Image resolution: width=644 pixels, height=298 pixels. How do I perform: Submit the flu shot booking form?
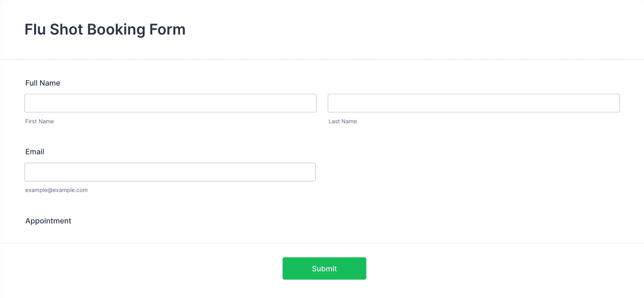click(x=324, y=269)
